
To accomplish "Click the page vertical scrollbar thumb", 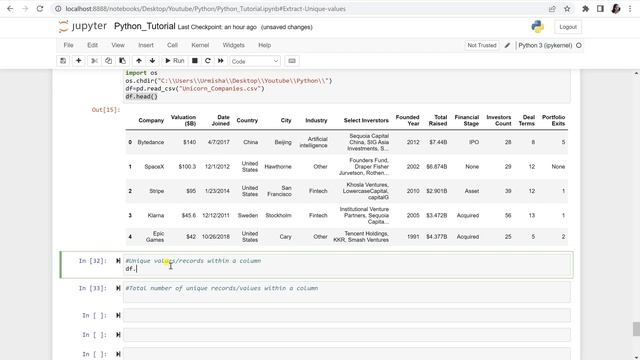I will (636, 329).
